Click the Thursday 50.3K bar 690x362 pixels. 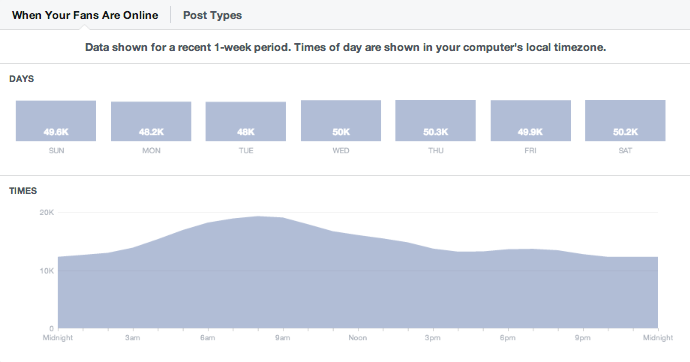(x=435, y=121)
